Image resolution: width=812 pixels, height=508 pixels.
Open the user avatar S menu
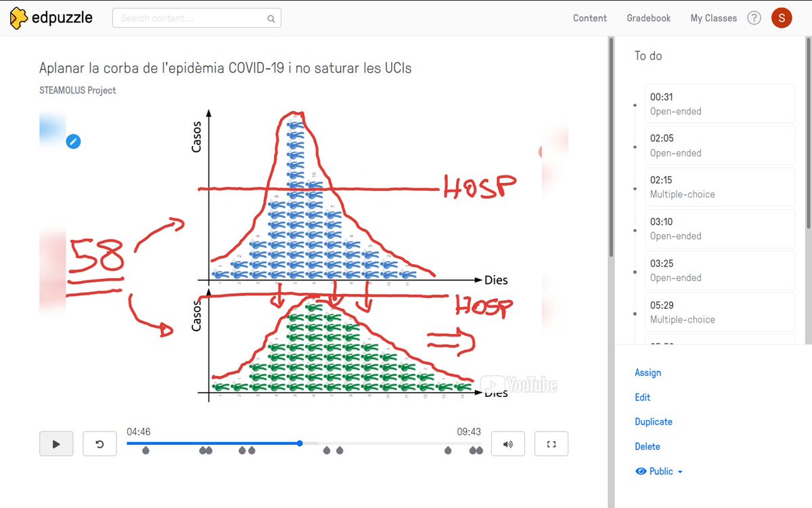pos(782,18)
